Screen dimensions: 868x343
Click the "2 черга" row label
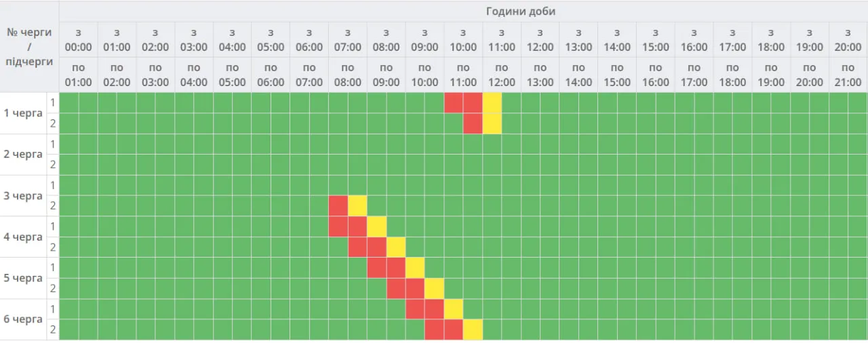coord(23,155)
